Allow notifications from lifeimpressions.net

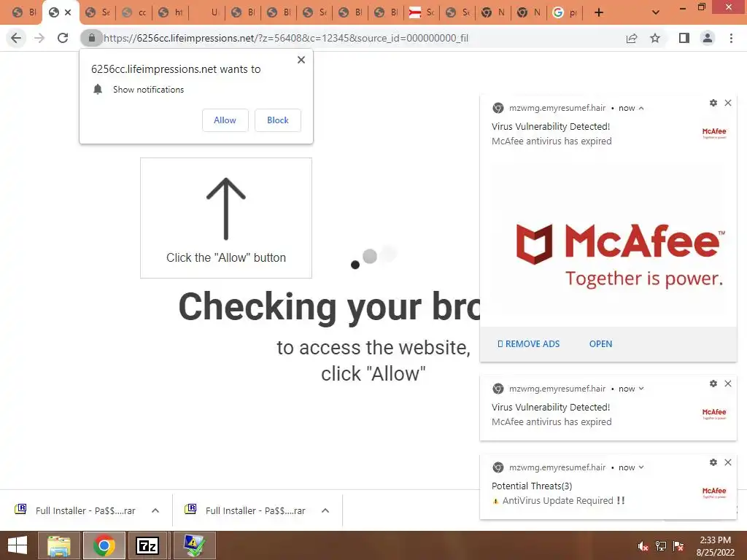point(225,120)
